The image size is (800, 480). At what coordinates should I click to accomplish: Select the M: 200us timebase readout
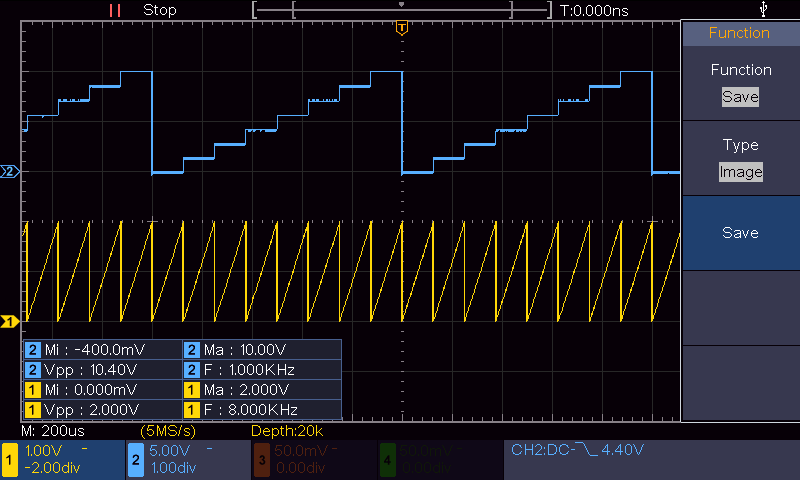coord(53,431)
